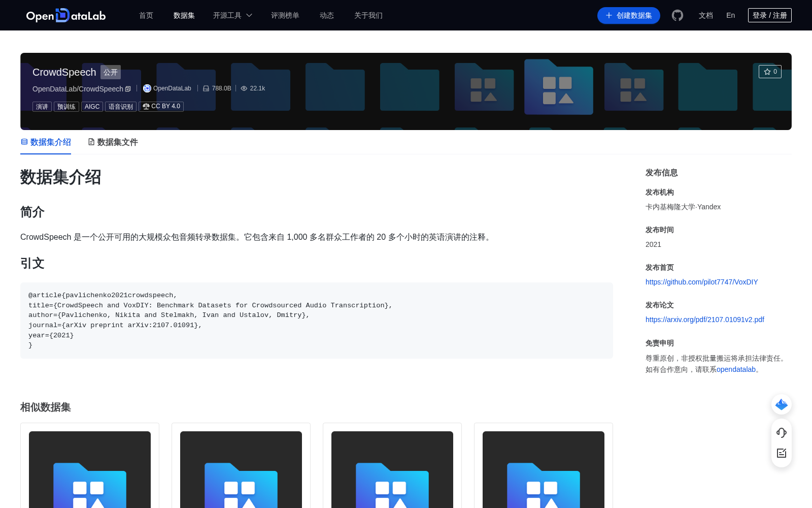The image size is (812, 508).
Task: Open the arxiv.org paper PDF link
Action: tap(705, 320)
